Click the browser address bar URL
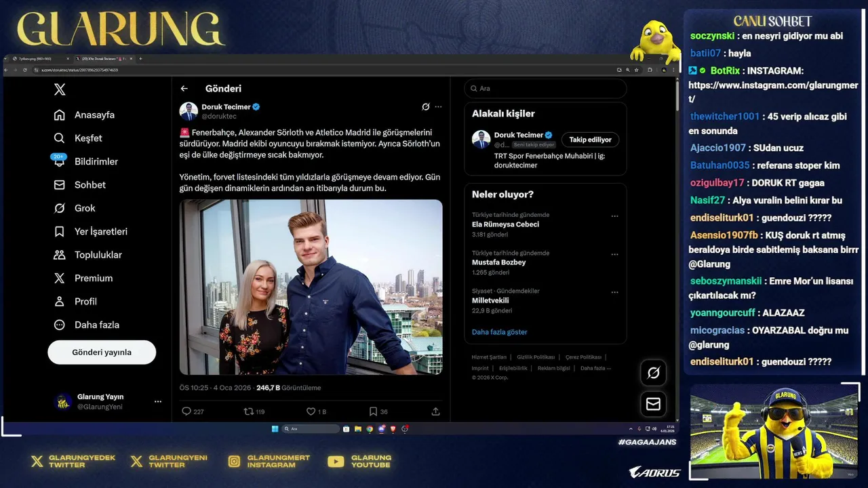The width and height of the screenshot is (868, 488). [x=80, y=70]
